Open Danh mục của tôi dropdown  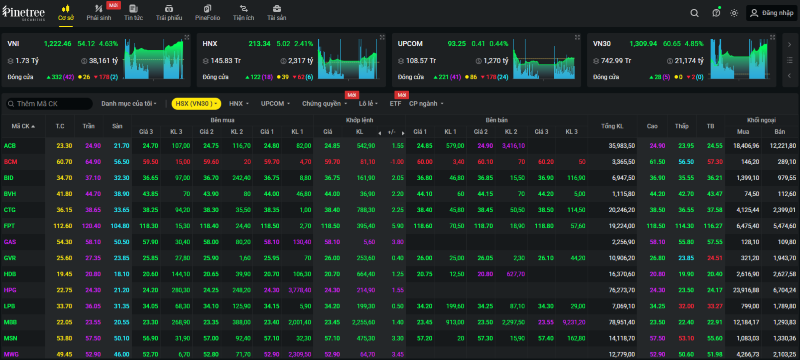click(129, 104)
